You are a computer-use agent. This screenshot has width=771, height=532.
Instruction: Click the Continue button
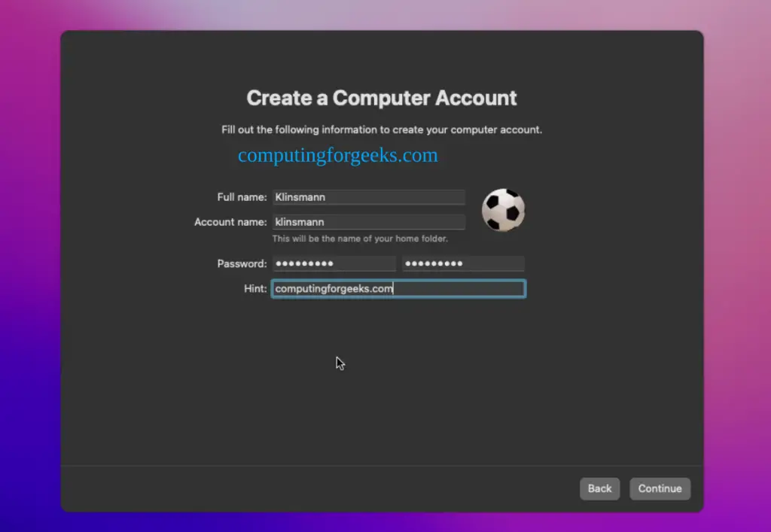pyautogui.click(x=660, y=489)
